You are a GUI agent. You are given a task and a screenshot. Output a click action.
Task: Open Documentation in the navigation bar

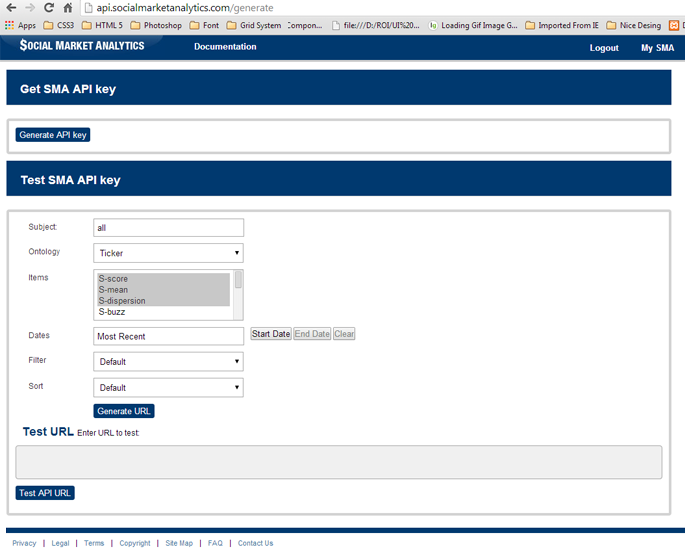225,47
